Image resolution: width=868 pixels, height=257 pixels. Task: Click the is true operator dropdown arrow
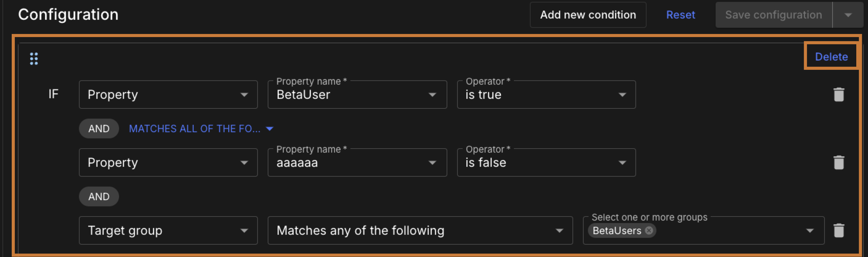coord(623,95)
